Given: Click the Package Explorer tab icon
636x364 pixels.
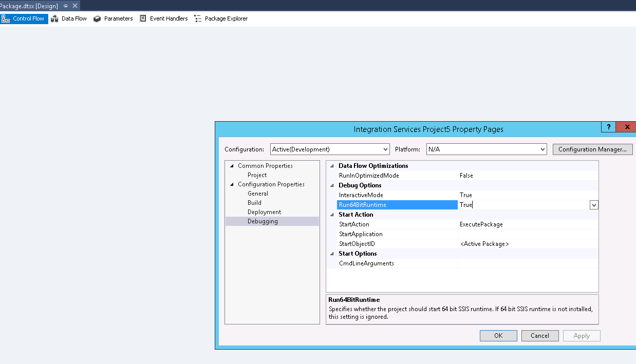Looking at the screenshot, I should point(198,18).
